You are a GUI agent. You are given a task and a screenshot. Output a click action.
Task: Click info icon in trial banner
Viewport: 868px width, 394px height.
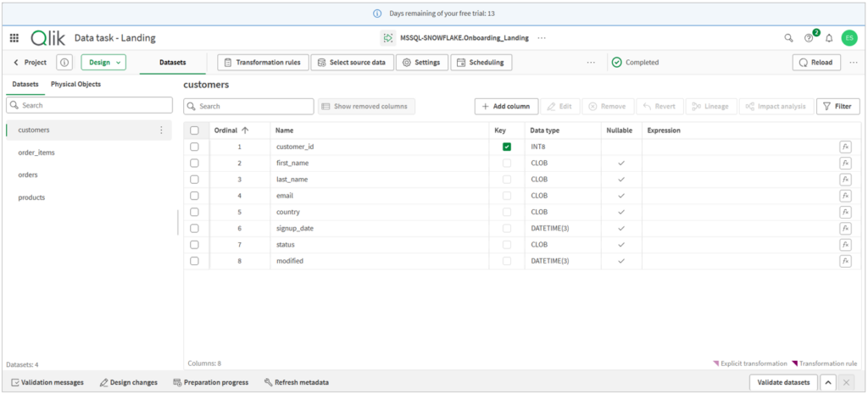(x=377, y=14)
